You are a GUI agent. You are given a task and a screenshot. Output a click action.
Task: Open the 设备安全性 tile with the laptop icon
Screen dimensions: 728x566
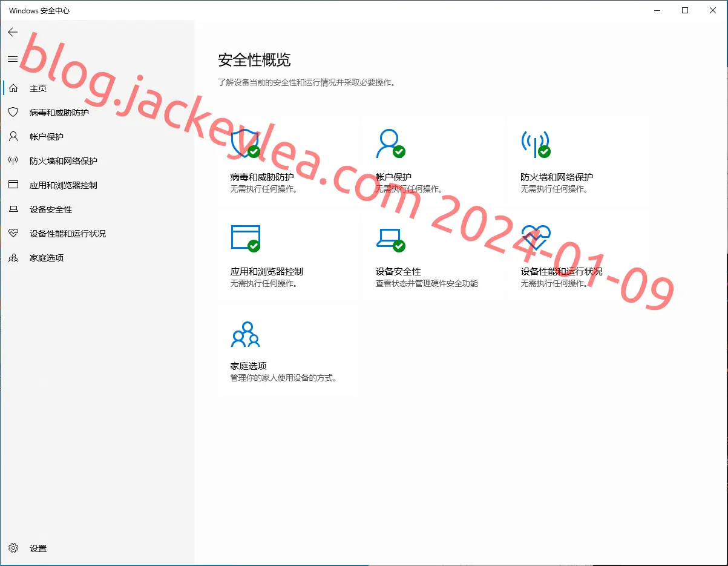click(434, 254)
